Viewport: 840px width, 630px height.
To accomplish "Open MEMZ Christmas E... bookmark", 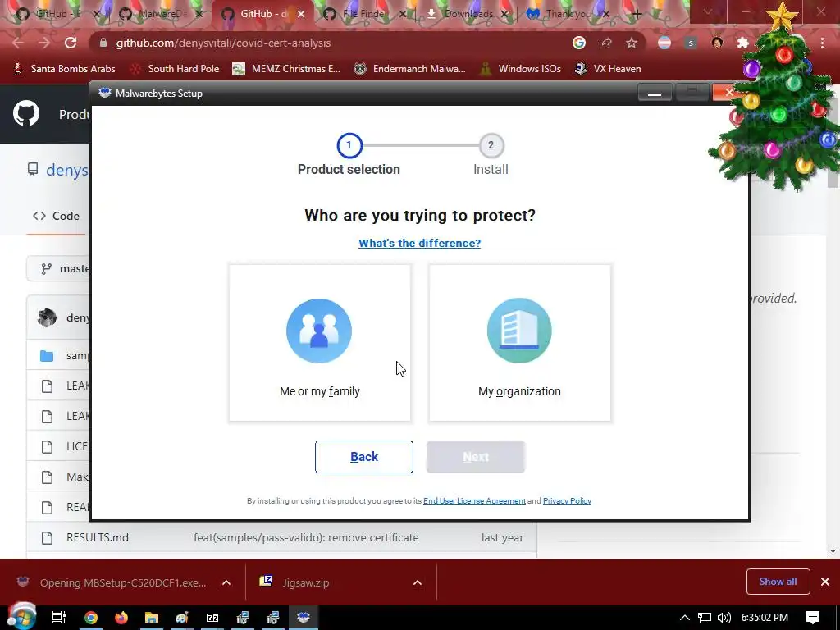I will (x=286, y=69).
